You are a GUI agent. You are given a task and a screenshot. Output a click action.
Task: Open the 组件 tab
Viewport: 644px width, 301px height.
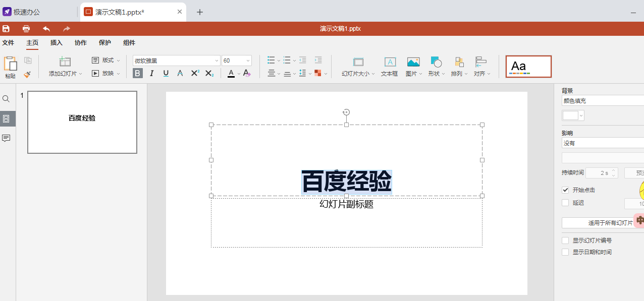[x=129, y=43]
